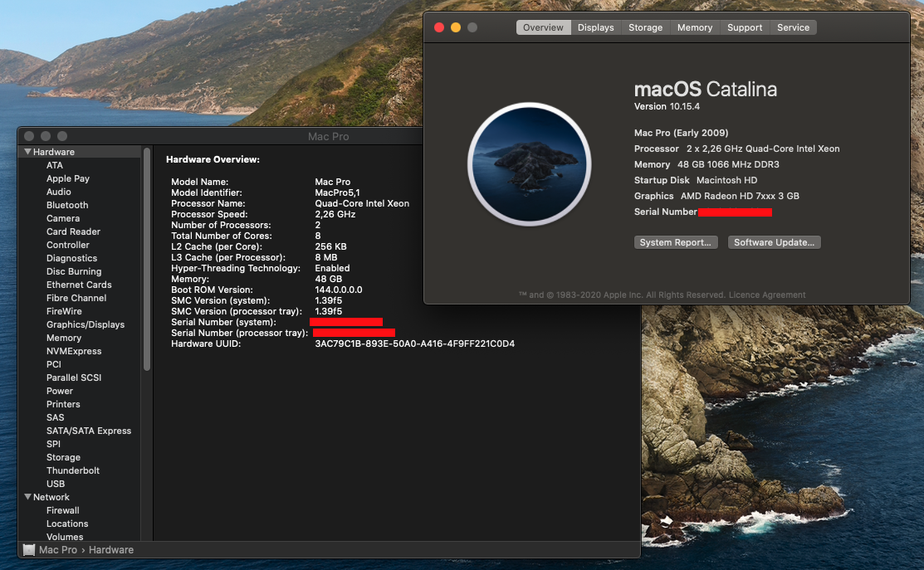This screenshot has height=570, width=924.
Task: Select SPI in the sidebar
Action: click(54, 444)
